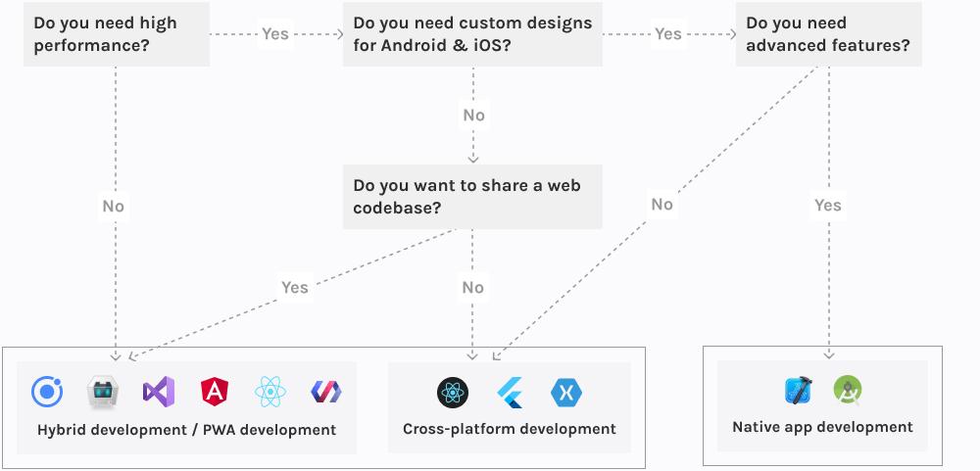The image size is (980, 471).
Task: Click the Ionic logo icon
Action: click(x=47, y=392)
